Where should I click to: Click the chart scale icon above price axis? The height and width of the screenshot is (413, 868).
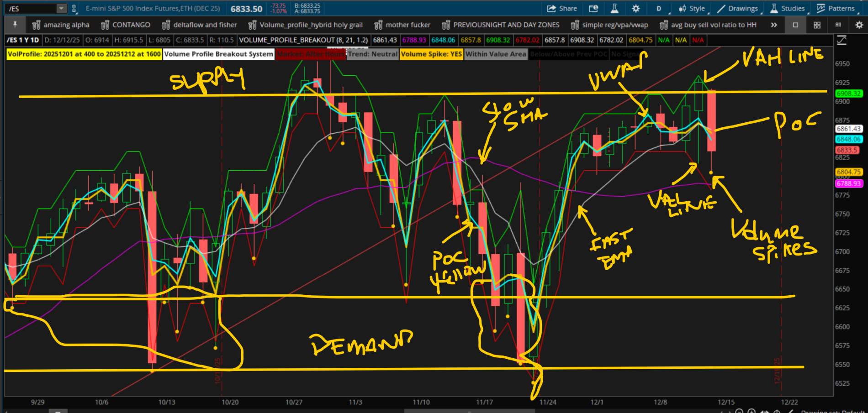point(842,40)
